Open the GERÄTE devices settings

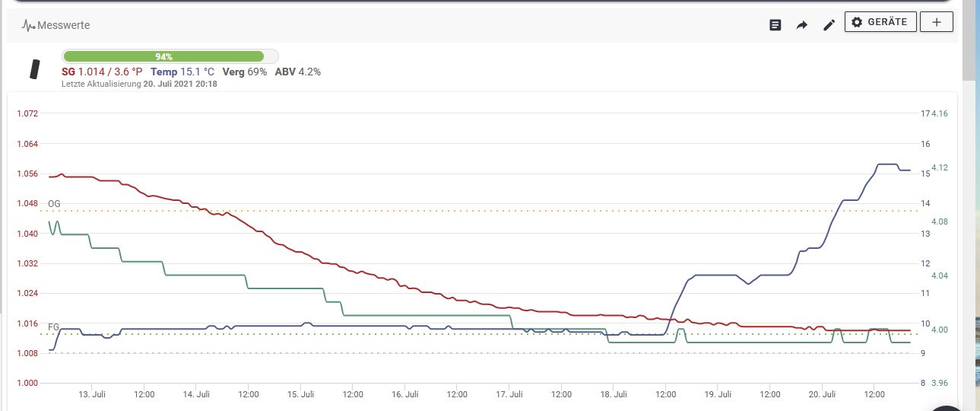880,22
